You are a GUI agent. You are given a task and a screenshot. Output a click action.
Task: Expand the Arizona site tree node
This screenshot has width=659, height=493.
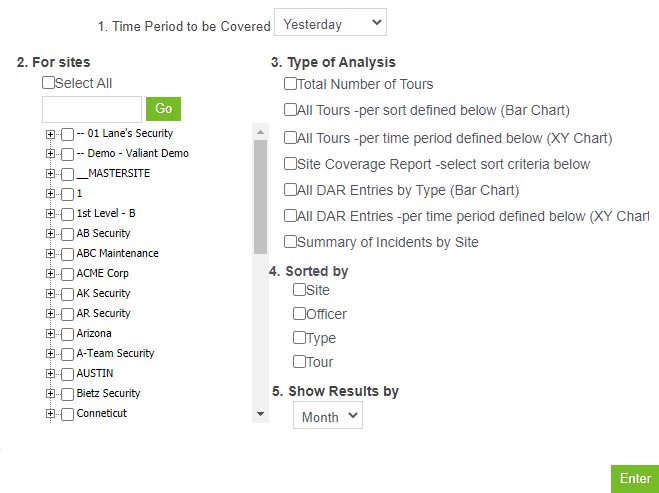[x=50, y=333]
